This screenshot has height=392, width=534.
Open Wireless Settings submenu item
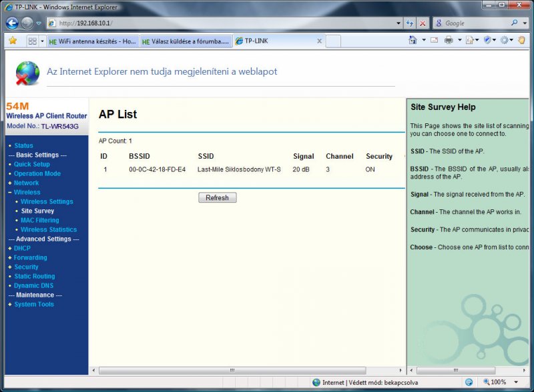47,202
